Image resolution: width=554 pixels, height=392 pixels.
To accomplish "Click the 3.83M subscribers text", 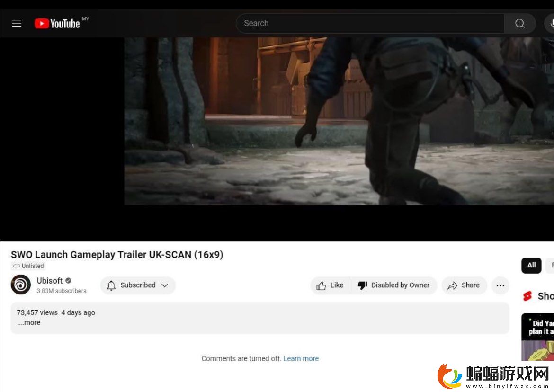I will tap(62, 291).
